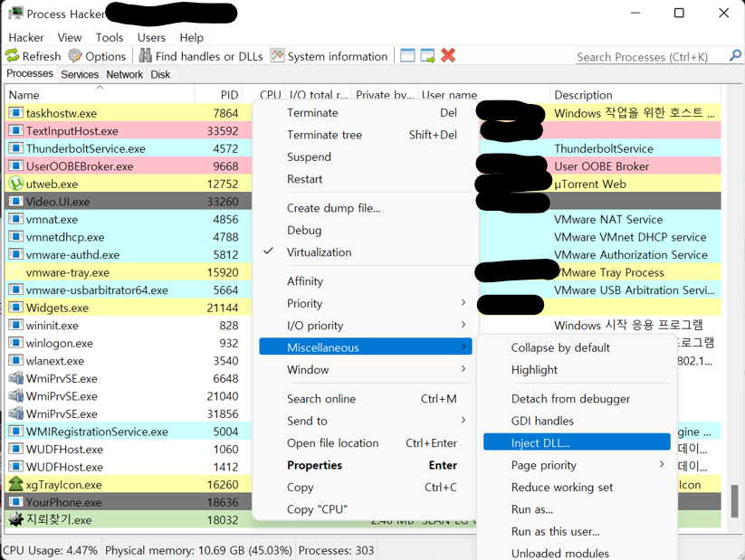The width and height of the screenshot is (745, 560).
Task: Expand the Miscellaneous submenu
Action: pyautogui.click(x=366, y=347)
